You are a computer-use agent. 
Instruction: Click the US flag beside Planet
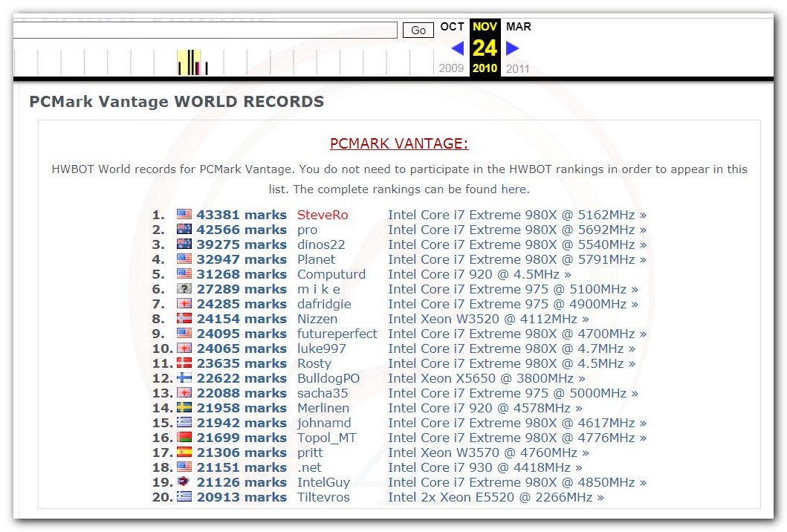pos(184,259)
